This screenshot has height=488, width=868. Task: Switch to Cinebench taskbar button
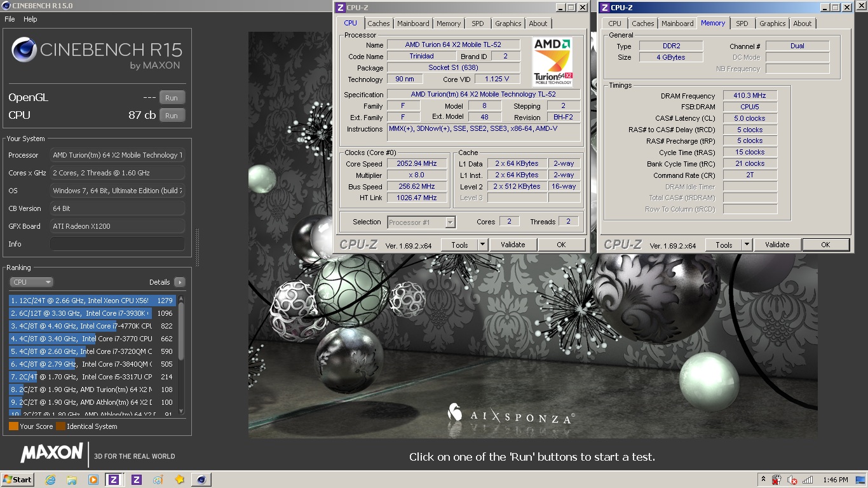pos(201,480)
